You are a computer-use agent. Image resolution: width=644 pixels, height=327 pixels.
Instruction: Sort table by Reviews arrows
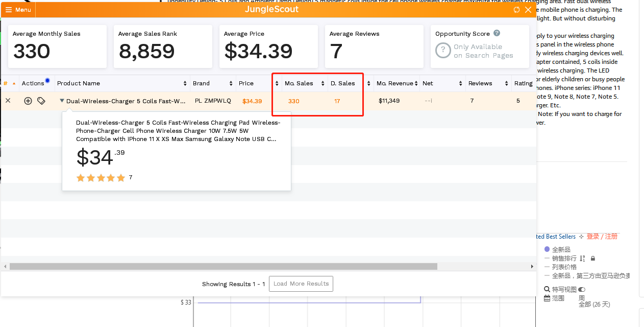point(507,83)
